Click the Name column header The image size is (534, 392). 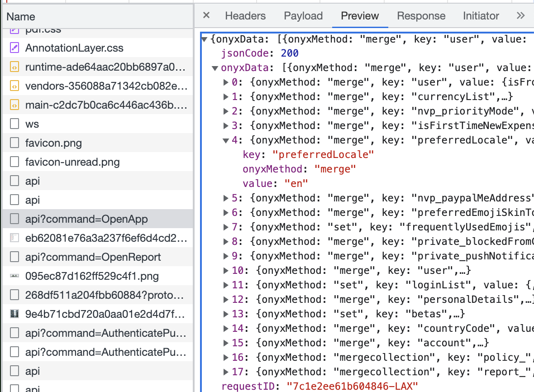(21, 17)
